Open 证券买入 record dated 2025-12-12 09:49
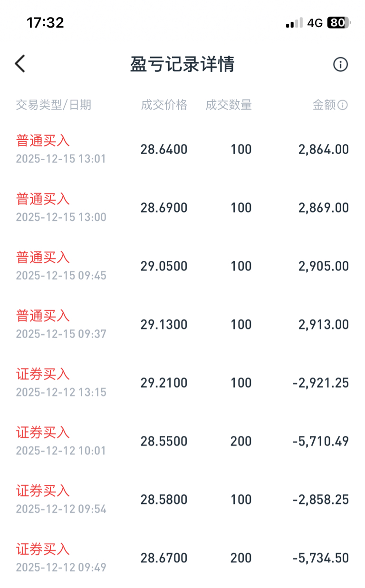 click(x=182, y=559)
